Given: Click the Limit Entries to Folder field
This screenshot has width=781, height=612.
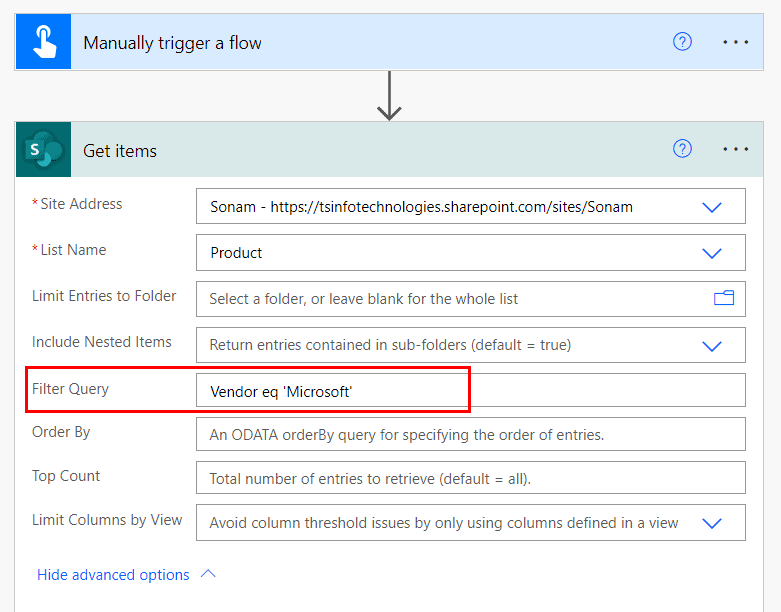Looking at the screenshot, I should pos(471,299).
